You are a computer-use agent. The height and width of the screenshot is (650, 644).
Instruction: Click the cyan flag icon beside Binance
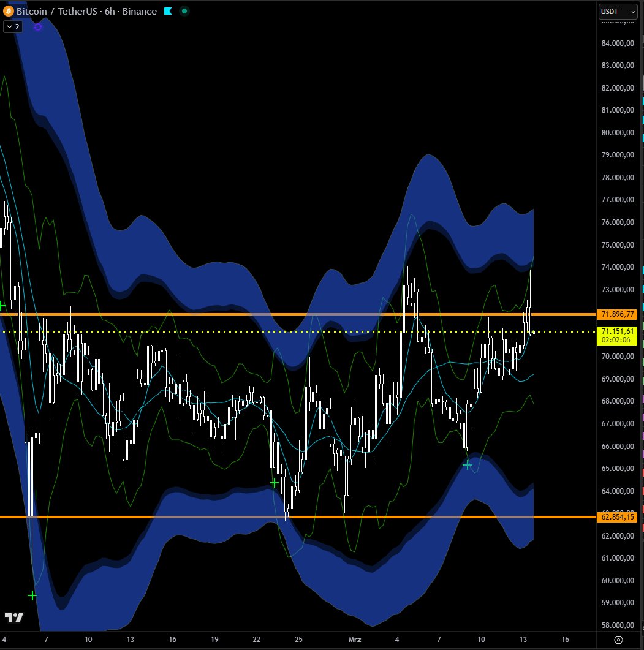click(168, 11)
